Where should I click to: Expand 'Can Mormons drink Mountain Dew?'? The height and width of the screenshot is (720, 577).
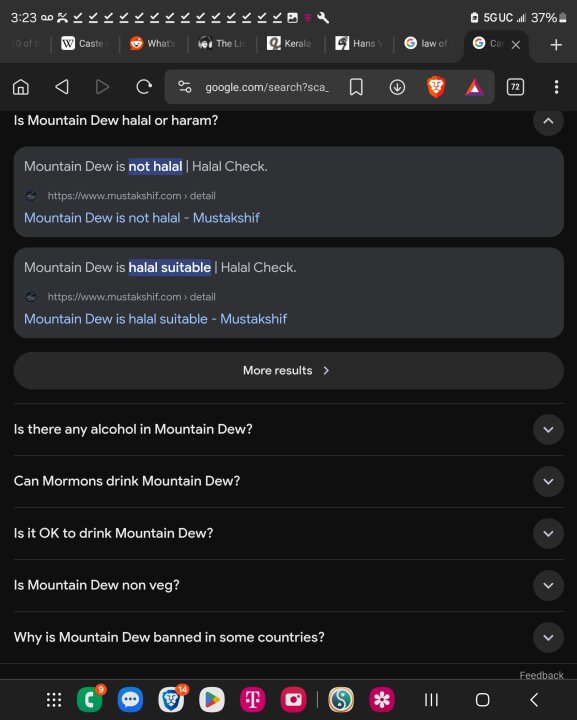coord(548,482)
